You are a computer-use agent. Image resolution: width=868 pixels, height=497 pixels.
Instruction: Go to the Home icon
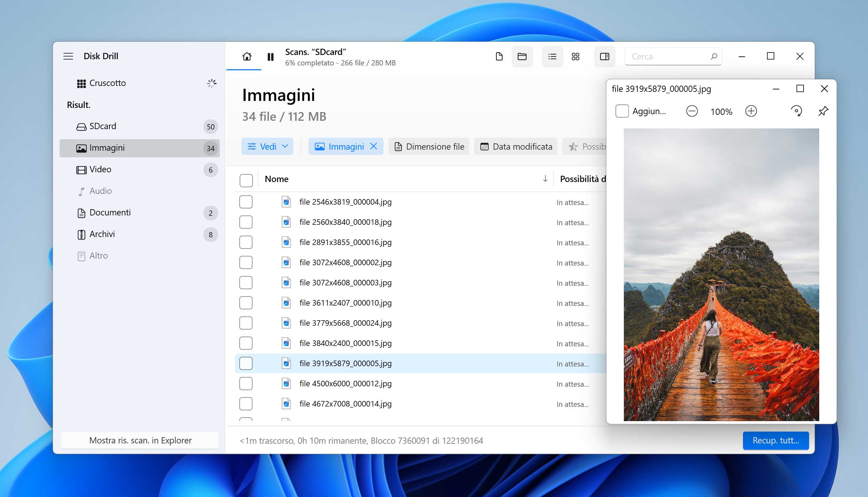click(247, 56)
